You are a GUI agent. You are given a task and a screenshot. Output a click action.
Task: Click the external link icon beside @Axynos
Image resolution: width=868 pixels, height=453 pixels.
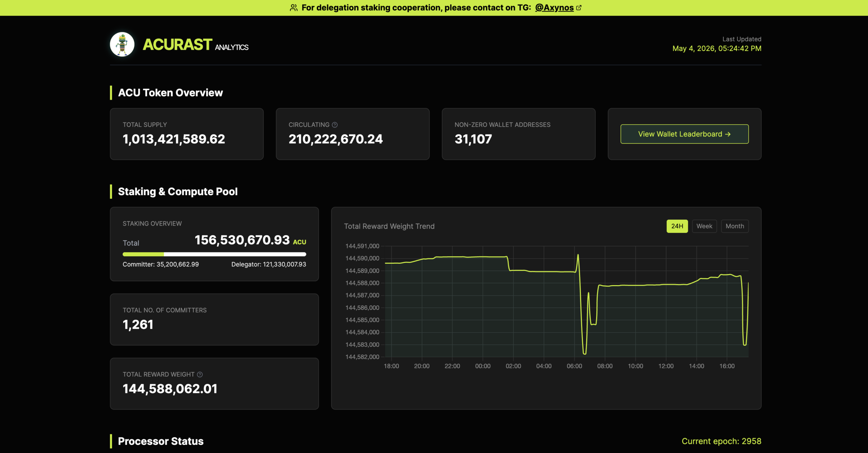pyautogui.click(x=579, y=8)
